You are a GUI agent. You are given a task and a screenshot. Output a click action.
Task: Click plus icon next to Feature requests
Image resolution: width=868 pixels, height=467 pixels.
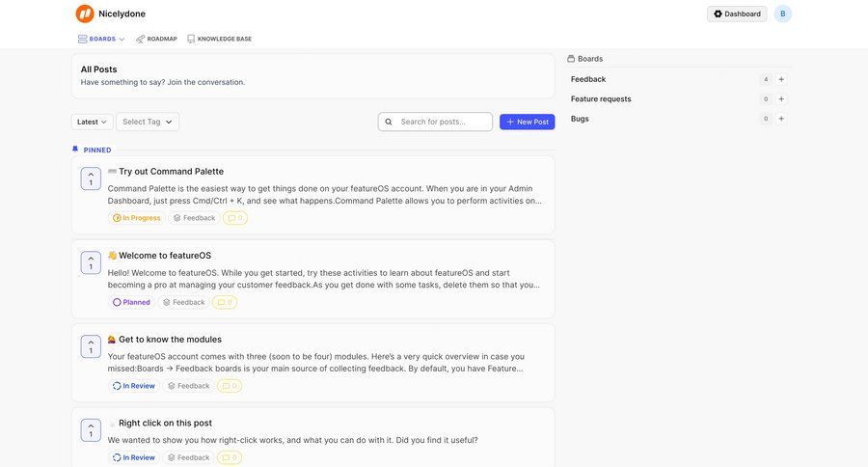(781, 99)
